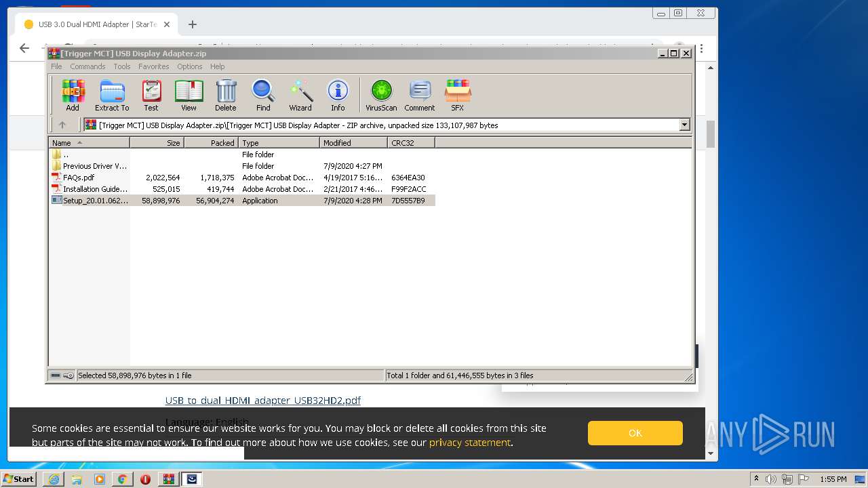Launch the Wizard tool
The width and height of the screenshot is (868, 488).
point(300,96)
